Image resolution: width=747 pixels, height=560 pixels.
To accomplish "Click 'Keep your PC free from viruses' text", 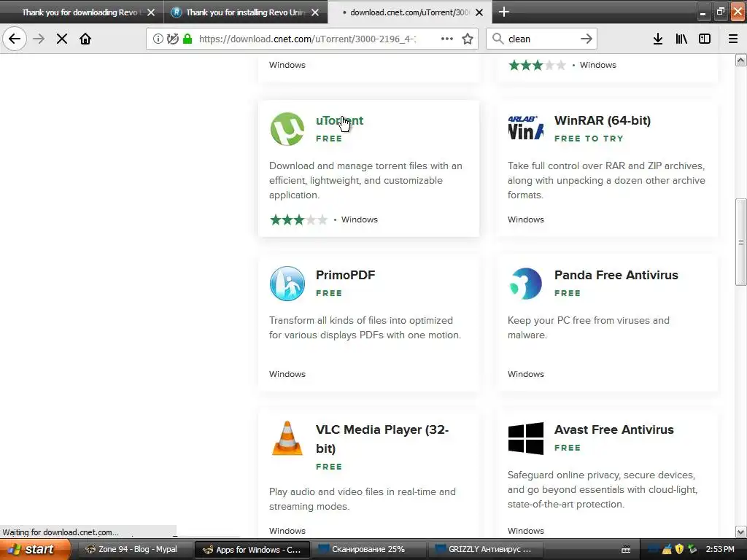I will pyautogui.click(x=589, y=327).
